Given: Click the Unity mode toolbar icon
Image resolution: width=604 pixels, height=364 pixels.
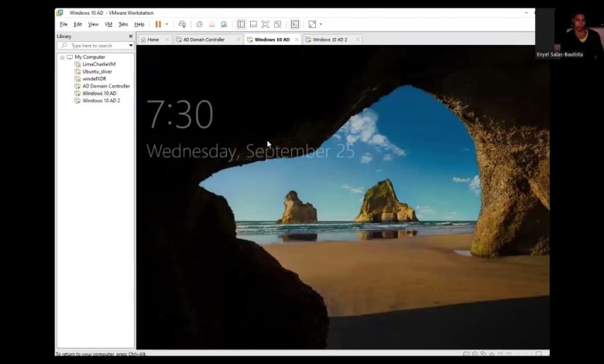Looking at the screenshot, I should coord(277,24).
